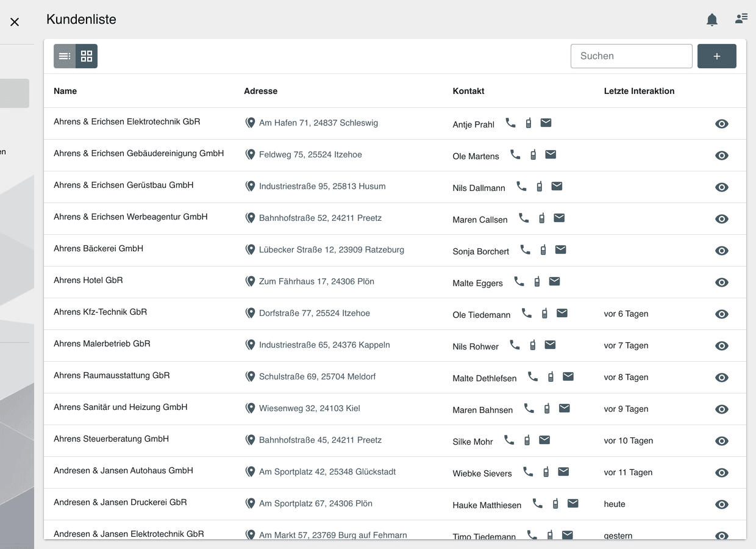Send email to Nils Dallmann
The width and height of the screenshot is (756, 549).
click(x=557, y=187)
